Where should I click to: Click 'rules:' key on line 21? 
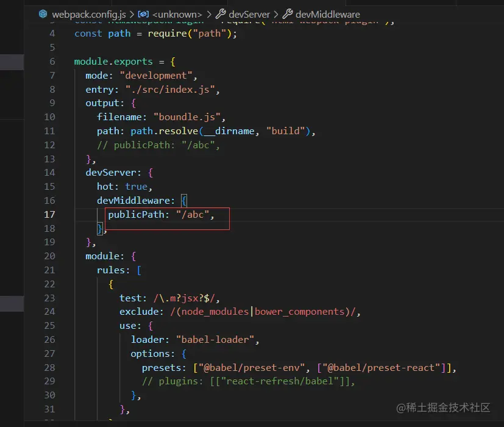coord(113,270)
